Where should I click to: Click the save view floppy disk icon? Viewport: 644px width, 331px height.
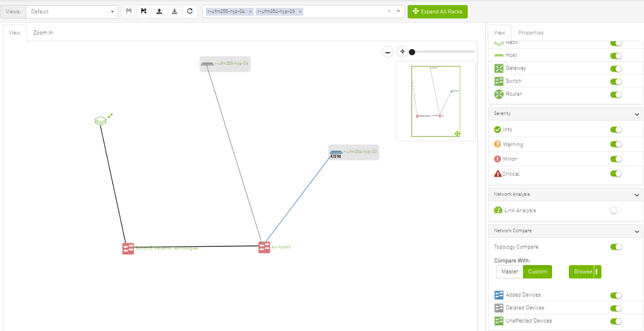(129, 11)
